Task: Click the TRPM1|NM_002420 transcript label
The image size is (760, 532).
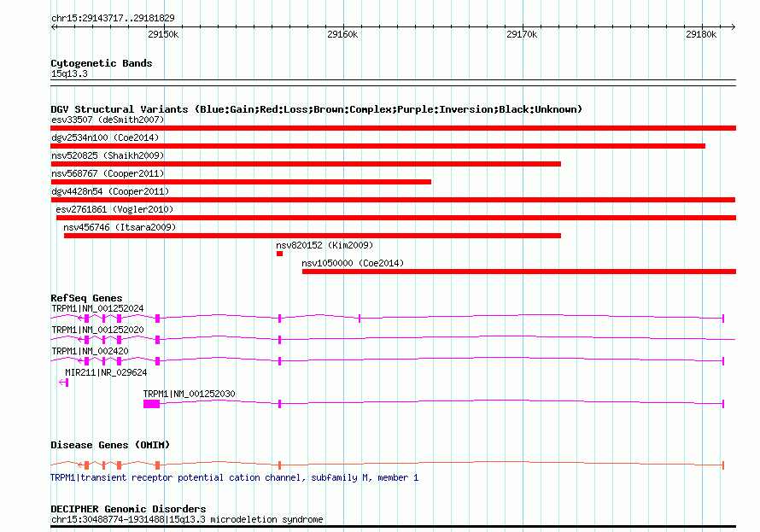Action: 90,351
